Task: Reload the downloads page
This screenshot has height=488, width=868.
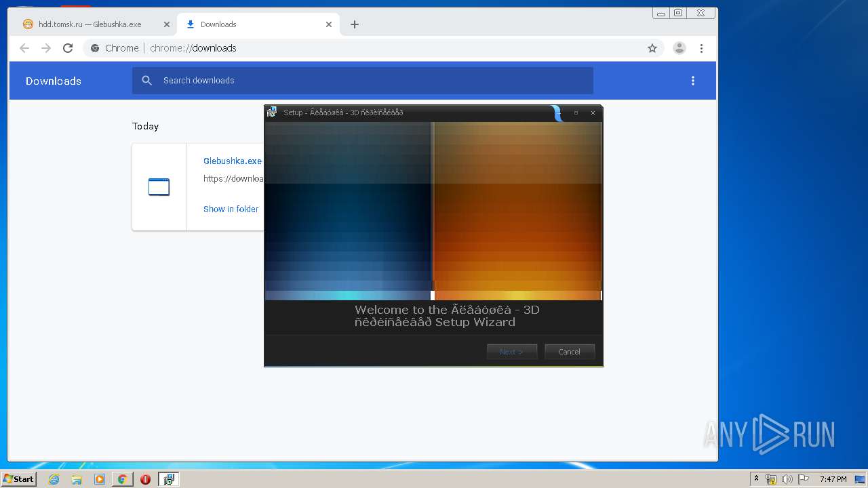Action: (x=68, y=48)
